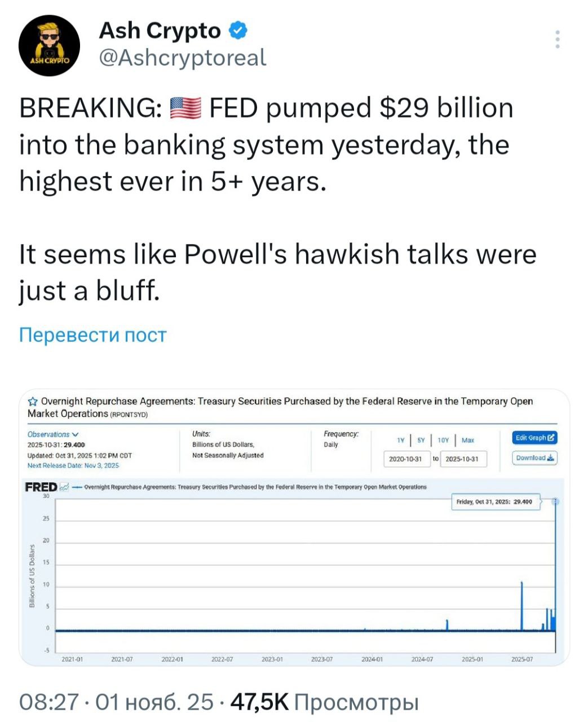Open the @Ashcryptoreal handle
This screenshot has height=722, width=588.
183,58
